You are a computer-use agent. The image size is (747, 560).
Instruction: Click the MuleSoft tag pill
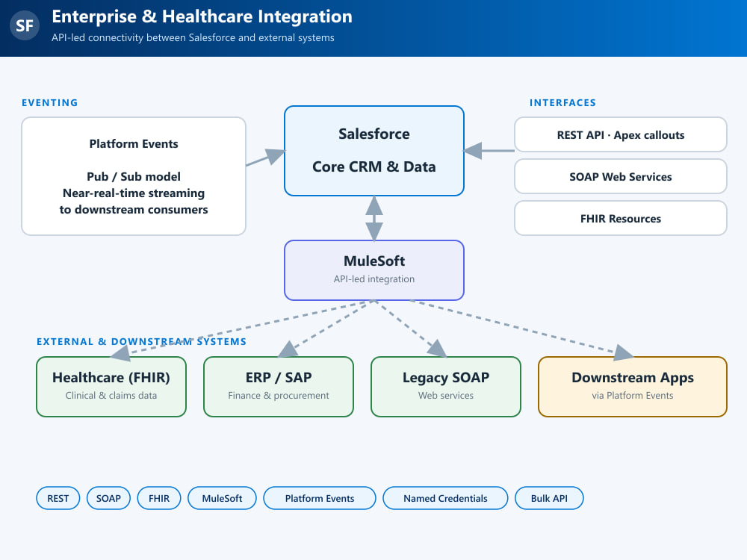coord(222,498)
